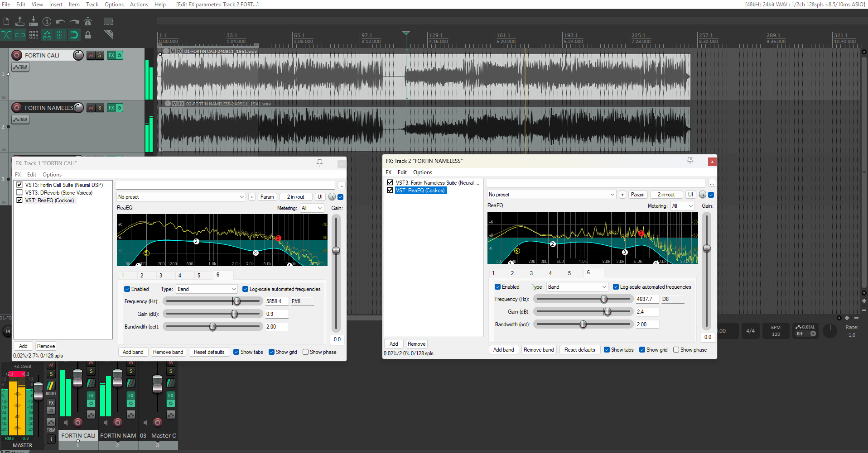868x453 pixels.
Task: Click the Undo arrow icon
Action: coord(61,21)
